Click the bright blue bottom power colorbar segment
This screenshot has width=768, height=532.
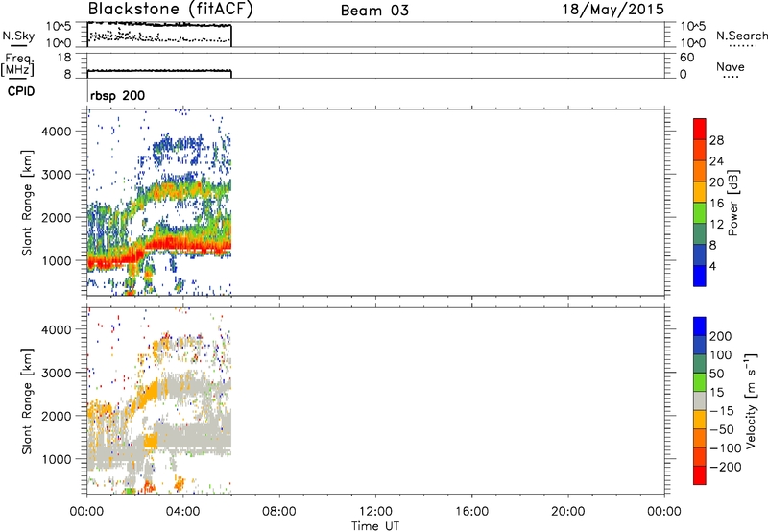pos(700,276)
